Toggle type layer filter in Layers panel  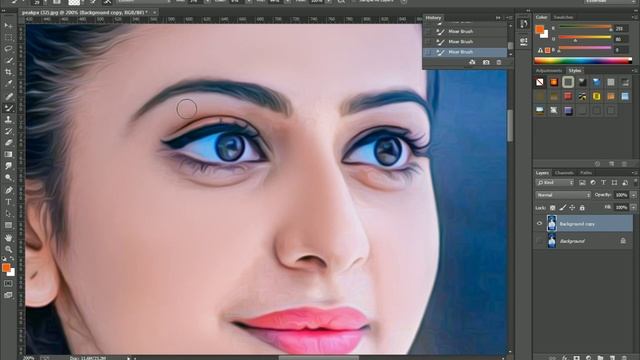click(x=604, y=182)
